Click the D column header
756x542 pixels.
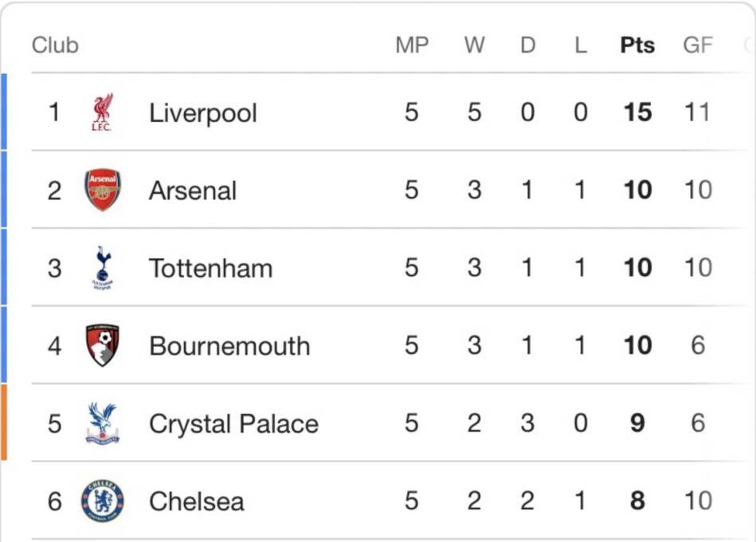(527, 45)
